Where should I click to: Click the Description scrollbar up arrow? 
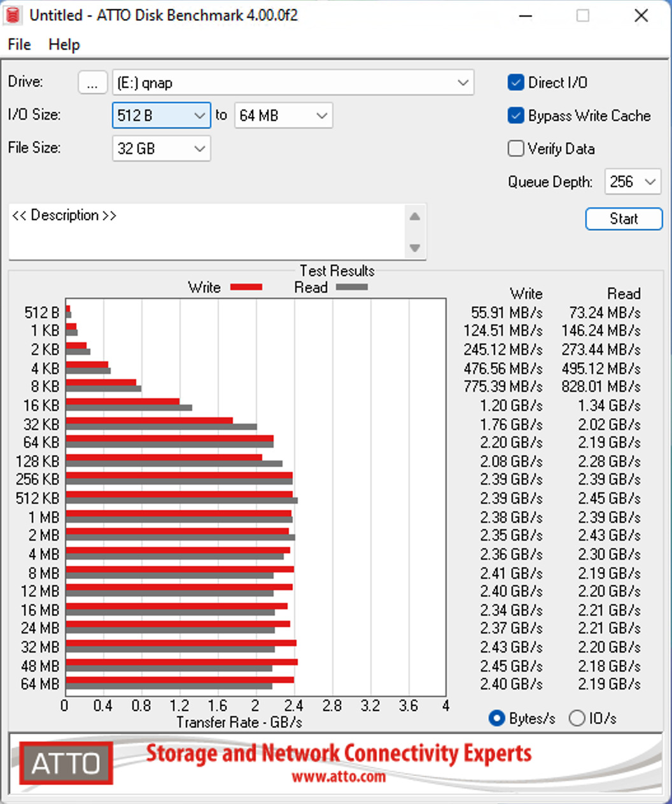(415, 216)
